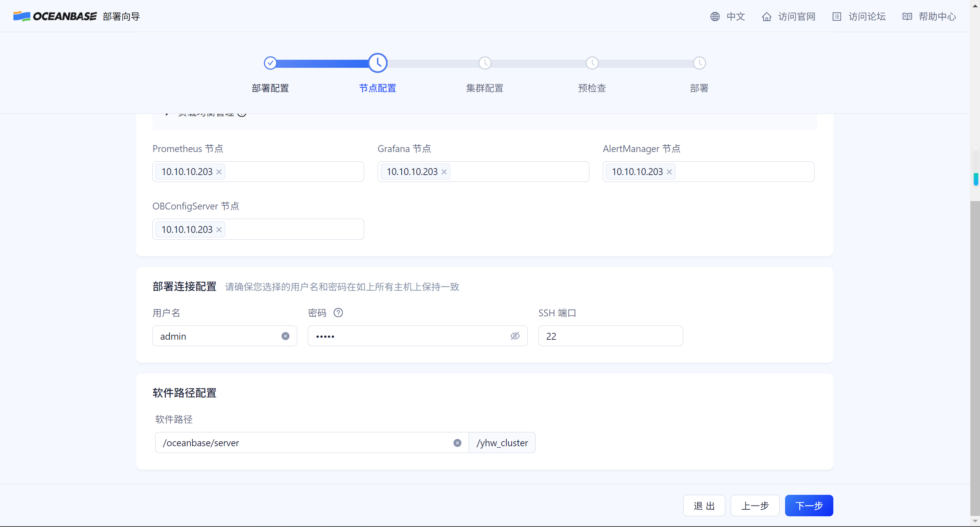Toggle password visibility eye icon
Screen dimensions: 980x527
coord(515,336)
